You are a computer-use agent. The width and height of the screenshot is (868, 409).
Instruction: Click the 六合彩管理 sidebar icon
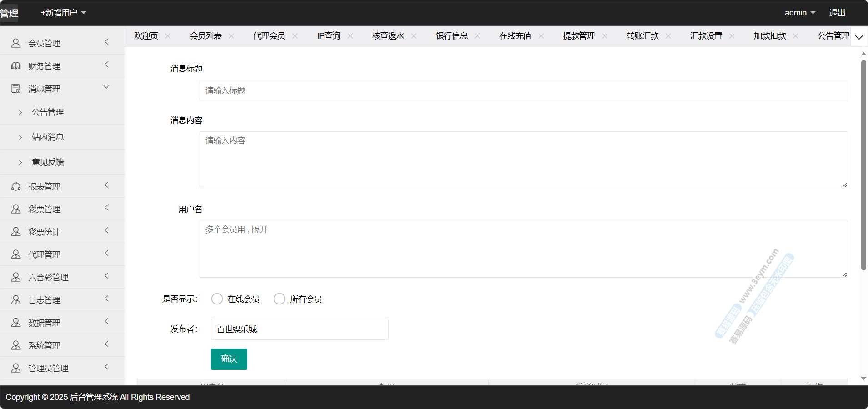[16, 277]
